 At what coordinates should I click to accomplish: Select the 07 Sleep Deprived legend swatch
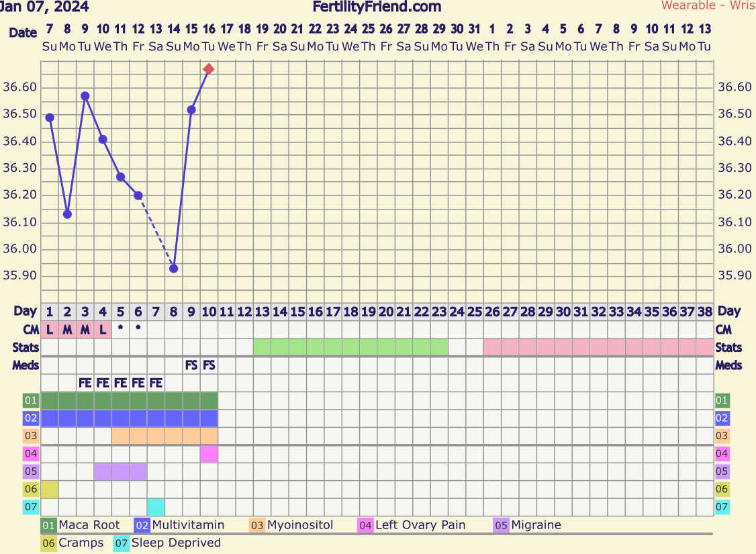click(x=122, y=543)
